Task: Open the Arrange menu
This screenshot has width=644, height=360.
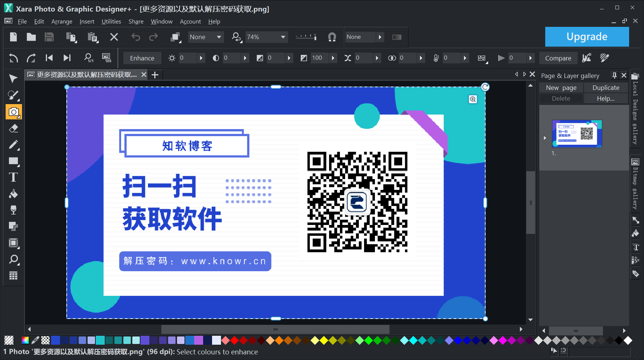Action: coord(62,22)
